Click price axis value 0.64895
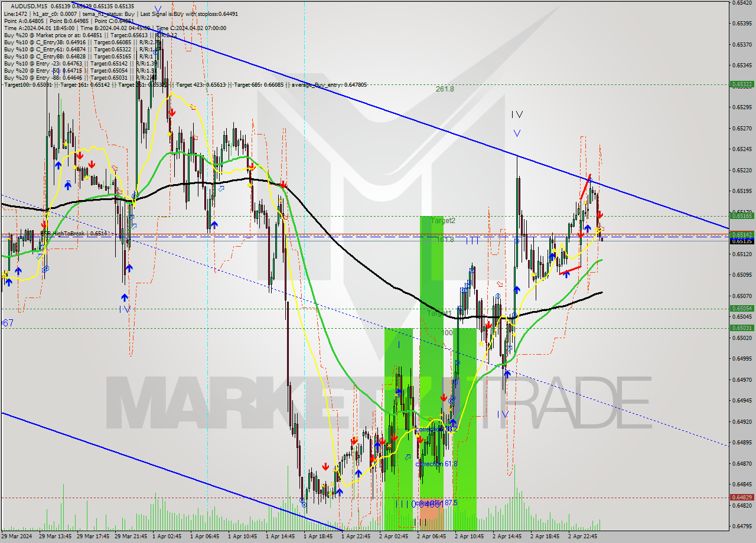The width and height of the screenshot is (756, 543). 742,443
